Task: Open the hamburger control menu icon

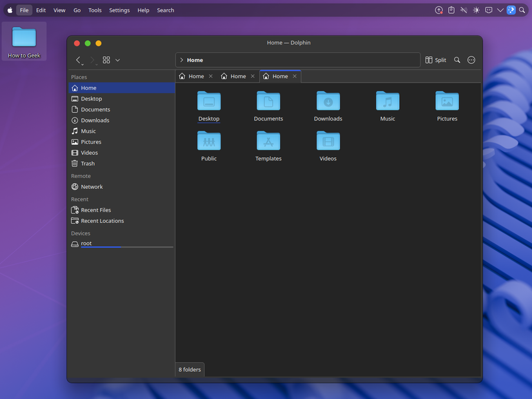Action: click(x=471, y=59)
